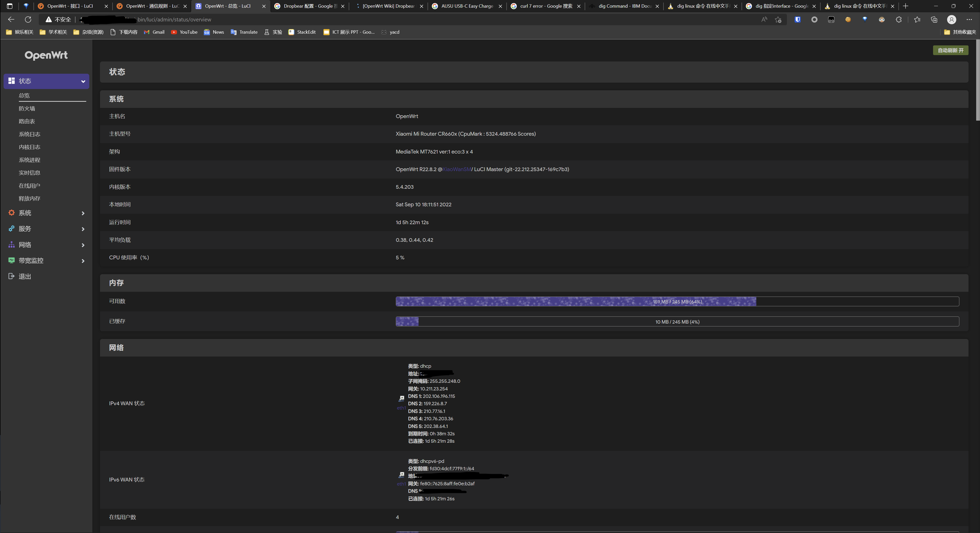Click the 服务 services icon in sidebar

(x=11, y=229)
